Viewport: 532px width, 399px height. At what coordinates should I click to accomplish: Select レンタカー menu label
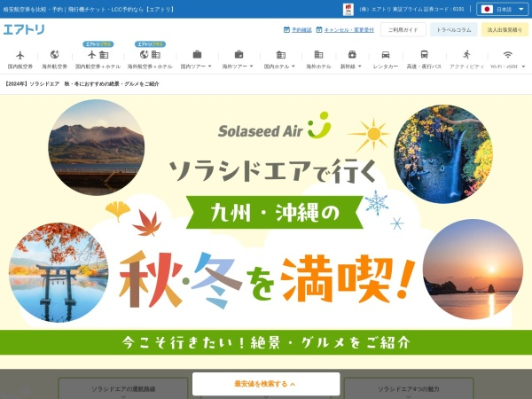coord(386,66)
